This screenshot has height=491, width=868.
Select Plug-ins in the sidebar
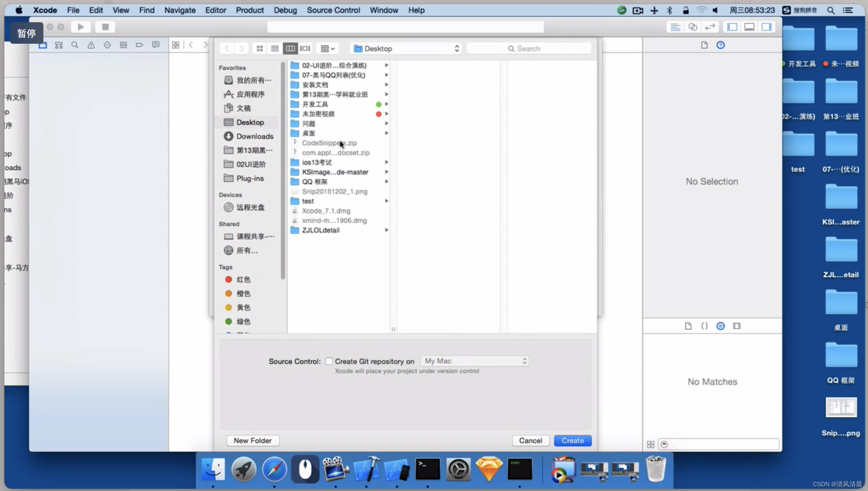click(x=248, y=178)
